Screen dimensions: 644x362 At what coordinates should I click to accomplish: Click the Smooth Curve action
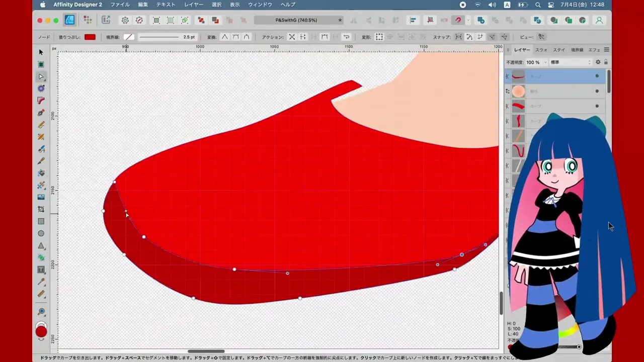tap(325, 37)
